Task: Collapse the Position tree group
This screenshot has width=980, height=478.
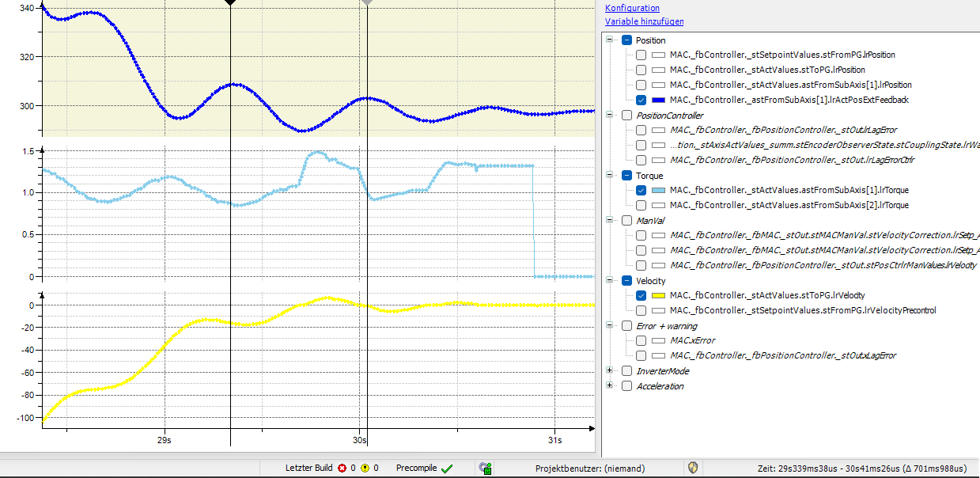Action: (610, 40)
